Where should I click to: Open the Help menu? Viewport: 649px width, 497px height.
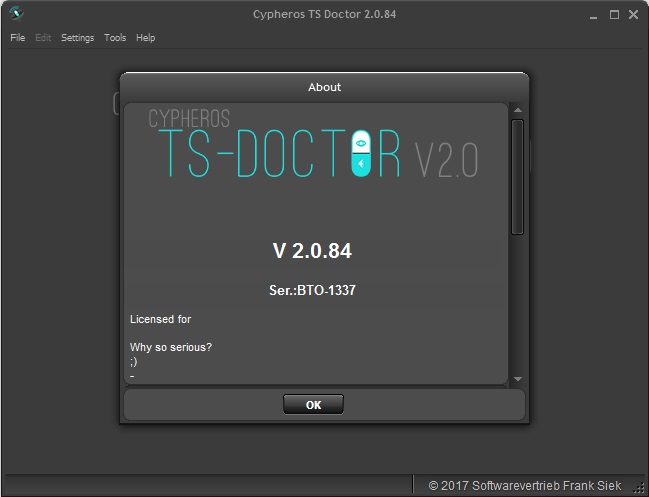[146, 38]
